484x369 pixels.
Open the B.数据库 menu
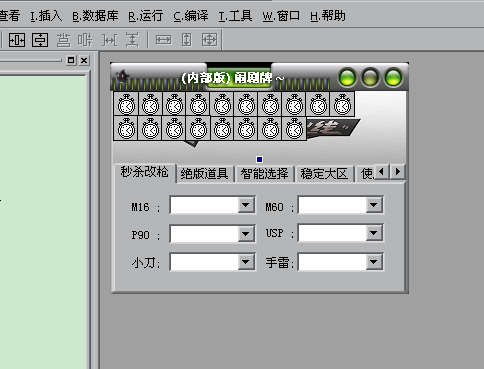[x=95, y=16]
